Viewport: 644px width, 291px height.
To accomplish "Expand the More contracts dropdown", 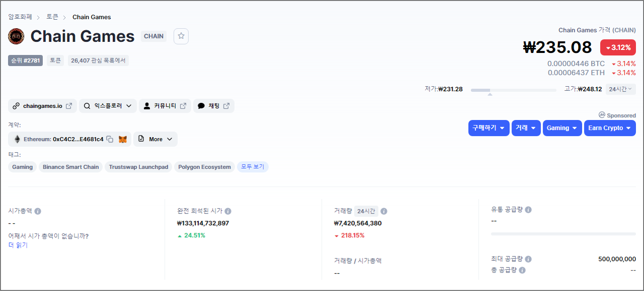I will 156,139.
